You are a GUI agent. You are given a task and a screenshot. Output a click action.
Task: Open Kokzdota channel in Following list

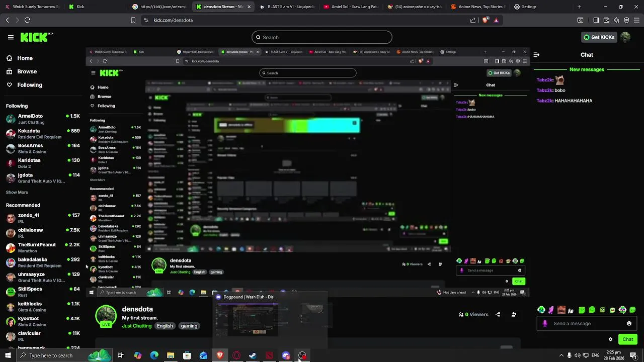point(43,134)
